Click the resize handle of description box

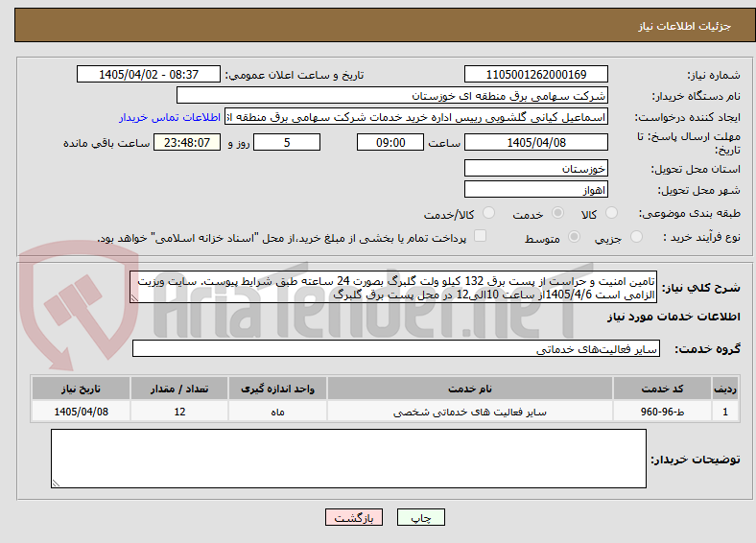pos(134,298)
